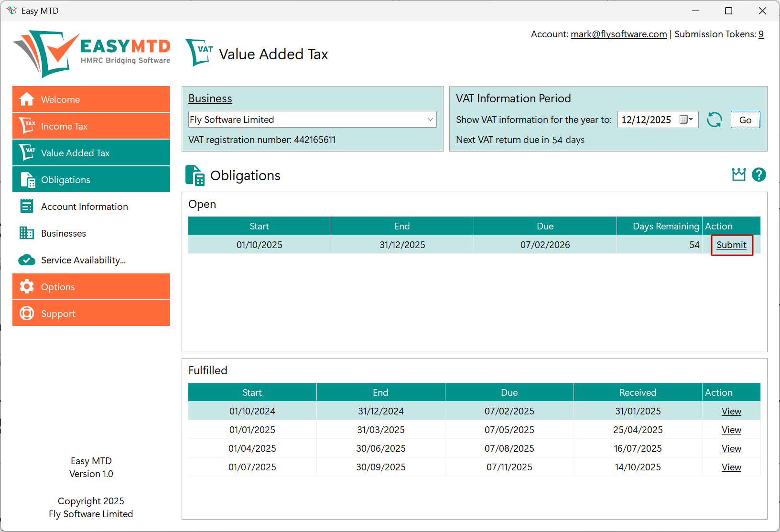Viewport: 780px width, 532px height.
Task: Open premium features via the crown icon
Action: tap(738, 174)
